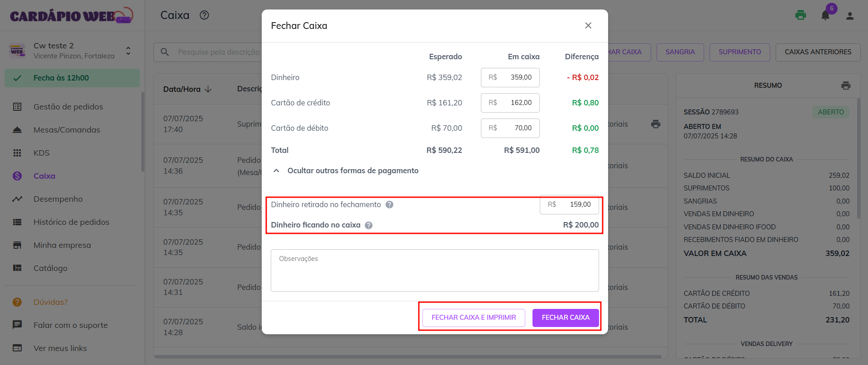868x365 pixels.
Task: Print the Resumo panel summary
Action: click(x=846, y=85)
